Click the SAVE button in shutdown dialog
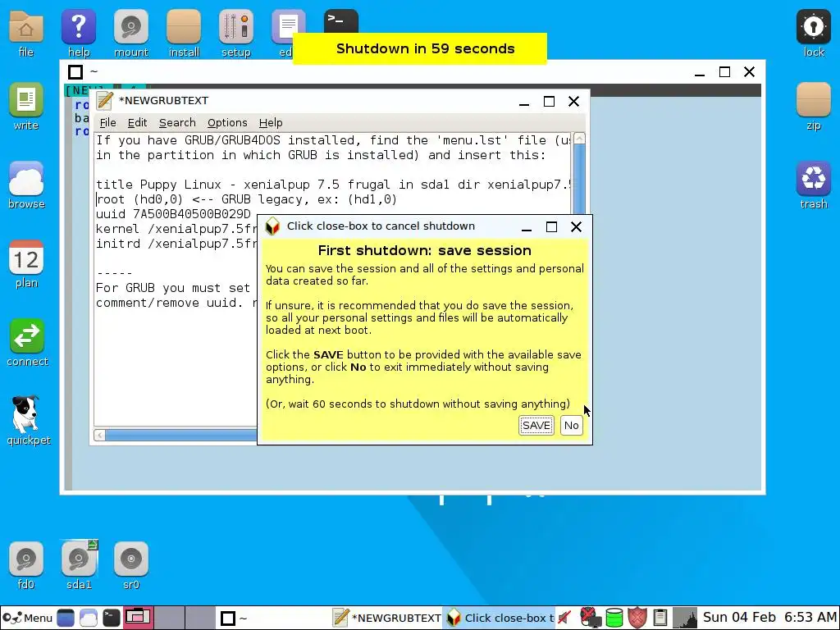The image size is (840, 630). coord(536,426)
